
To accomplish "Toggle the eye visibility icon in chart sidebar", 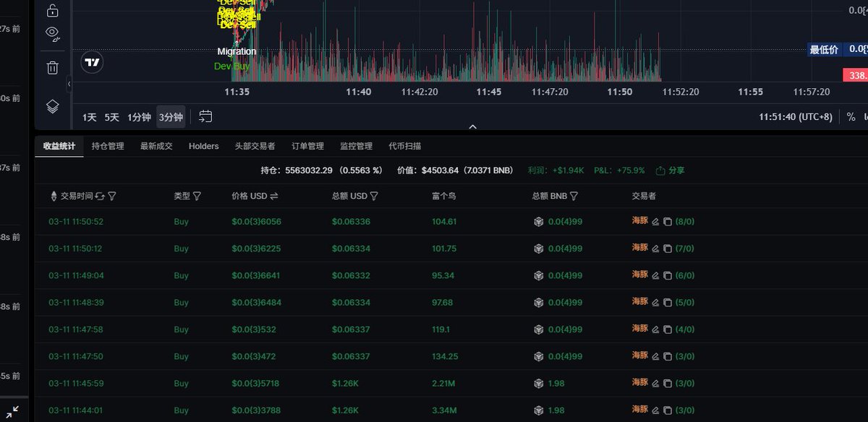I will (52, 33).
